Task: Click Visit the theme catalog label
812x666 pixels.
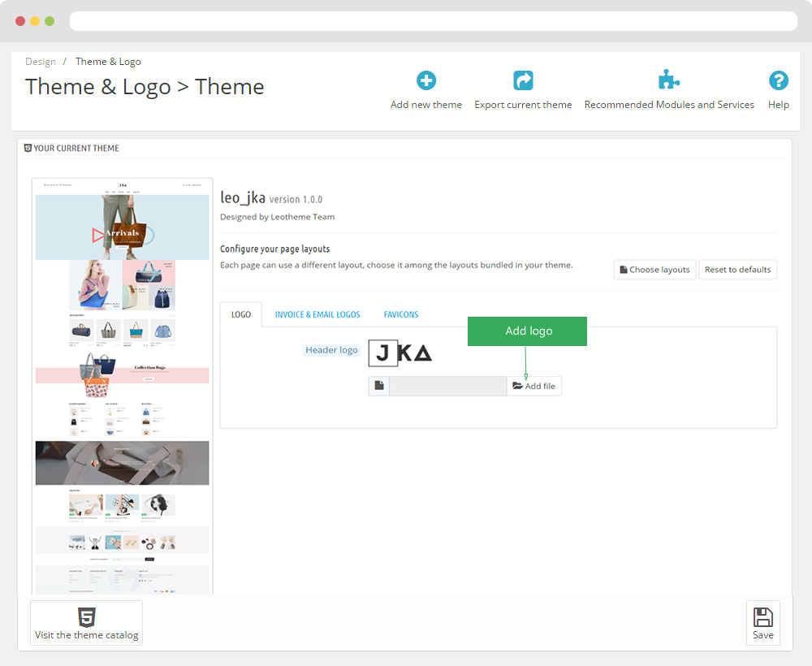Action: point(87,635)
